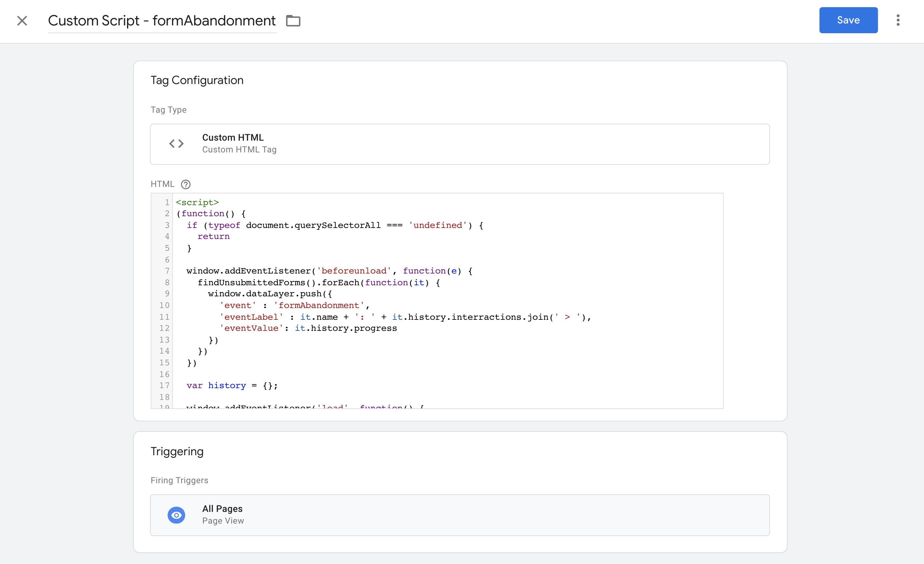Click the 'return' statement on line 4
924x564 pixels.
click(x=213, y=236)
